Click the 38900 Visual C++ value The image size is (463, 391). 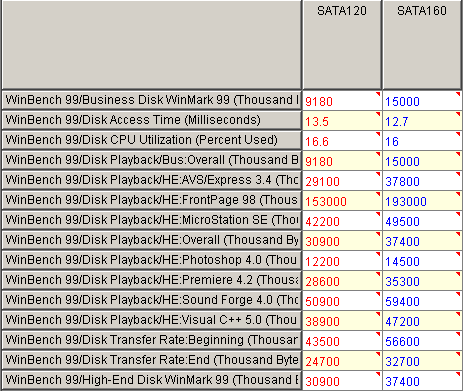(342, 320)
